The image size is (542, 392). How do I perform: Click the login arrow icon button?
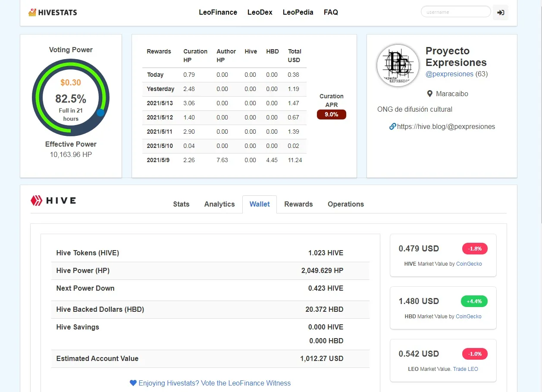[501, 12]
